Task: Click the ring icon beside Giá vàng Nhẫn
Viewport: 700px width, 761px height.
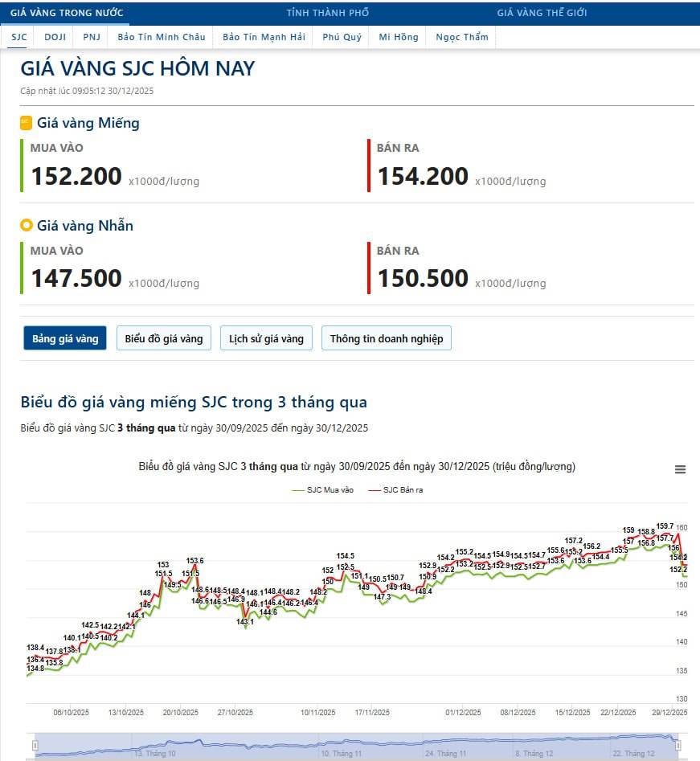Action: (x=27, y=226)
